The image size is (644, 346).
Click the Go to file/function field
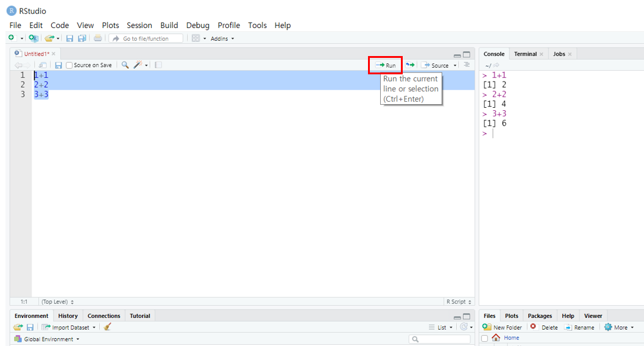pyautogui.click(x=146, y=38)
